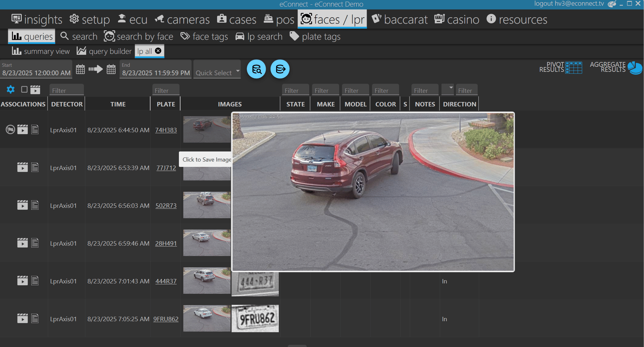Open the grid settings gear icon
The height and width of the screenshot is (347, 644).
coord(11,89)
